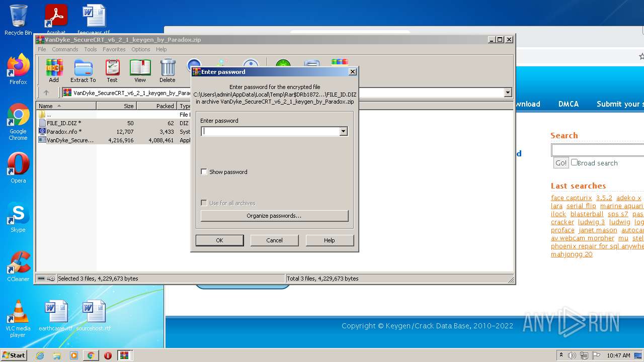This screenshot has width=644, height=362.
Task: Open the earthcame.rtf desktop document
Action: (55, 315)
